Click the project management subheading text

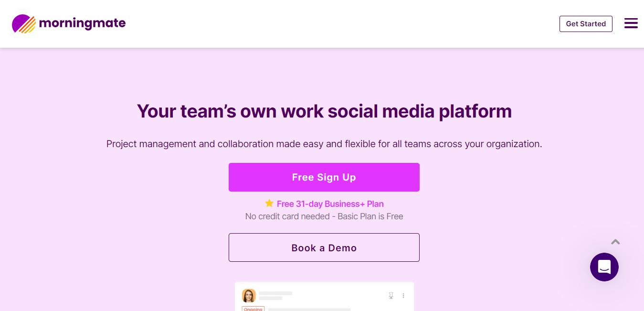[x=324, y=144]
